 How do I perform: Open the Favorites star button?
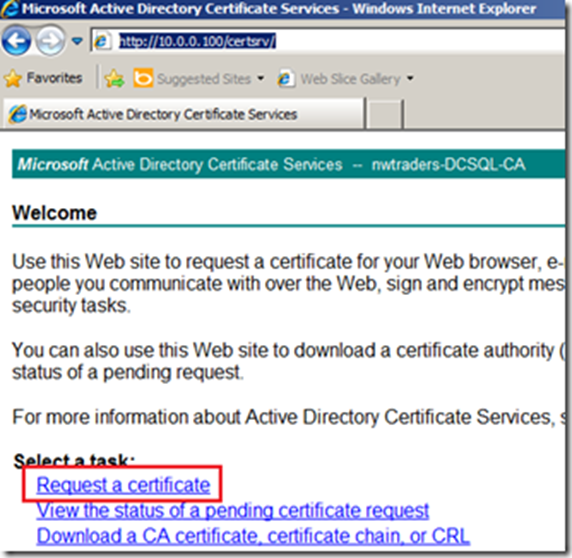13,78
